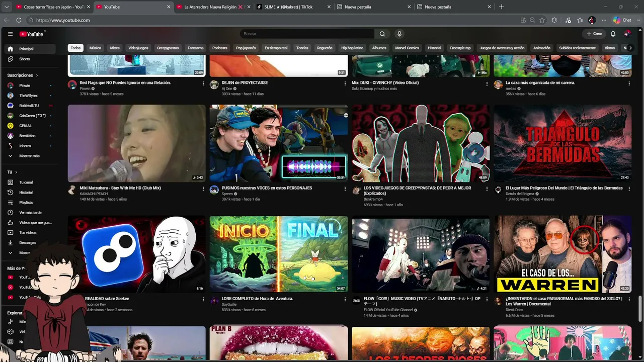Select the Podcasts filter chip
This screenshot has height=362, width=644.
pyautogui.click(x=220, y=48)
